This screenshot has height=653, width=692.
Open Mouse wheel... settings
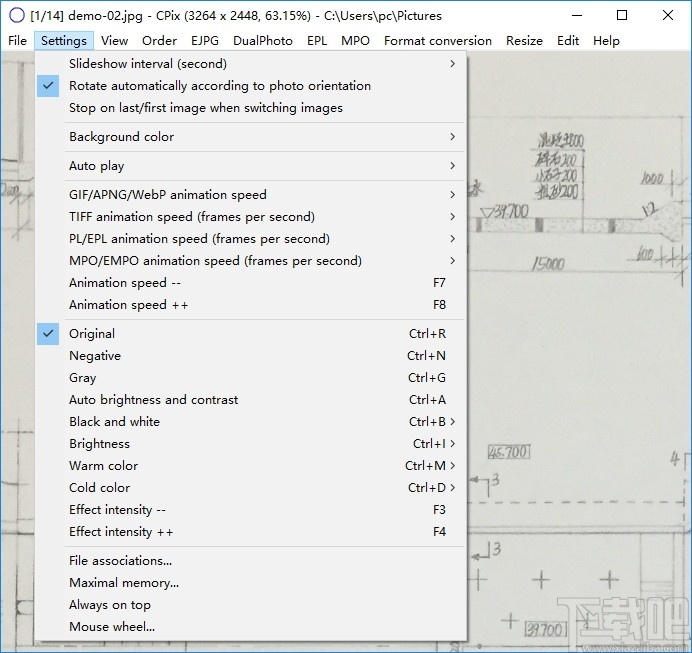[112, 627]
